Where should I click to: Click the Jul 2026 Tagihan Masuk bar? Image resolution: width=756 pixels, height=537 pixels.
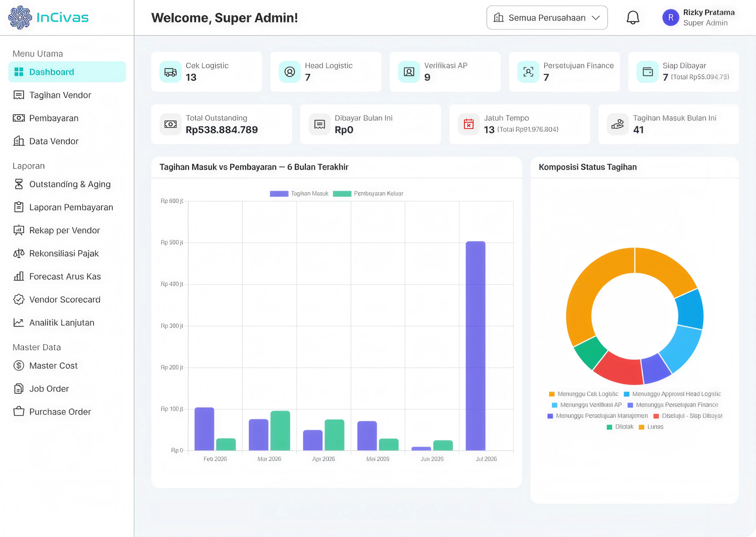pos(475,346)
